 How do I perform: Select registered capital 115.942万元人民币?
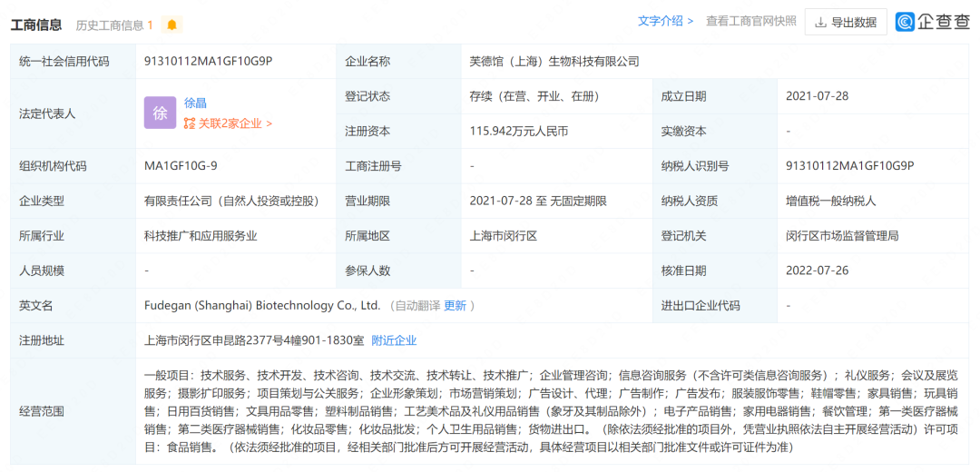coord(518,132)
